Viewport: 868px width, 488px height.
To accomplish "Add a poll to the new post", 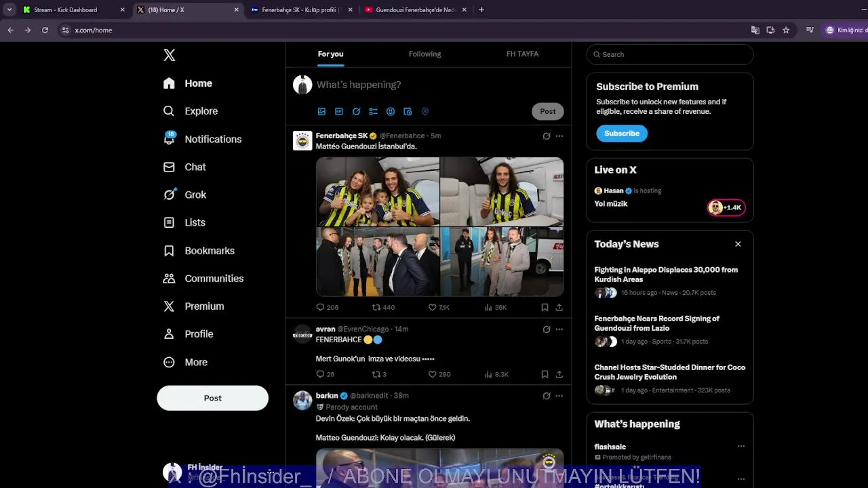I will pos(373,111).
